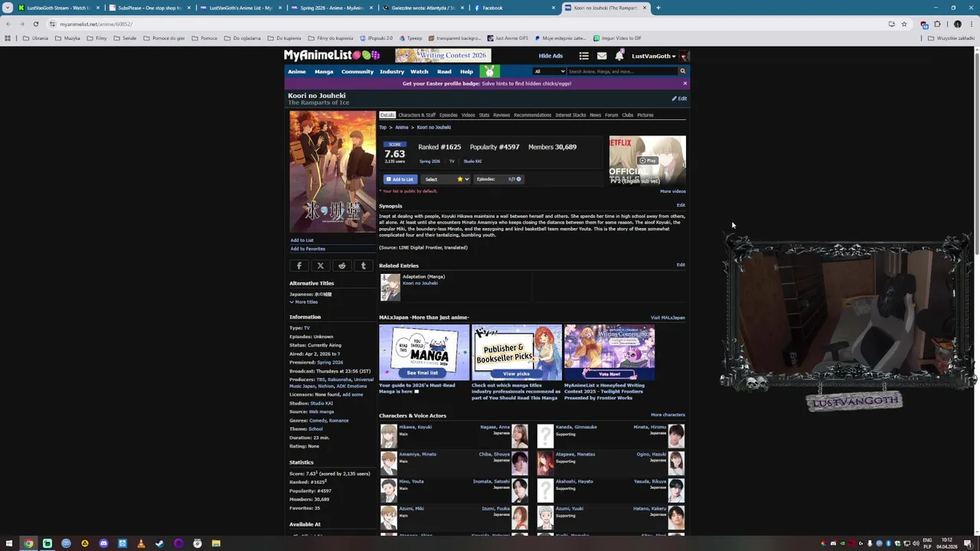Image resolution: width=980 pixels, height=551 pixels.
Task: Share on Reddit icon under poster
Action: [342, 266]
